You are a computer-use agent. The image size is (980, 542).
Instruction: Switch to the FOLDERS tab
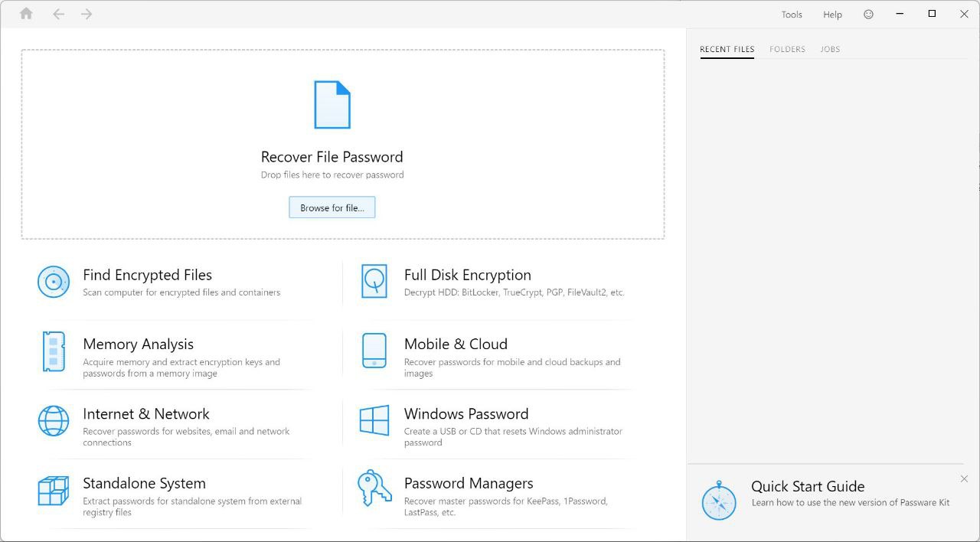(x=787, y=48)
